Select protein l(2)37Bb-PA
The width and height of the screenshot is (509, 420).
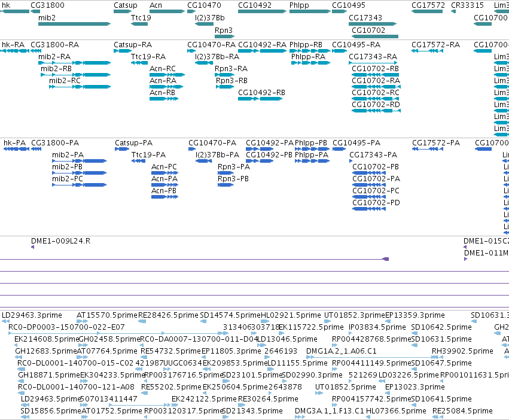point(204,161)
